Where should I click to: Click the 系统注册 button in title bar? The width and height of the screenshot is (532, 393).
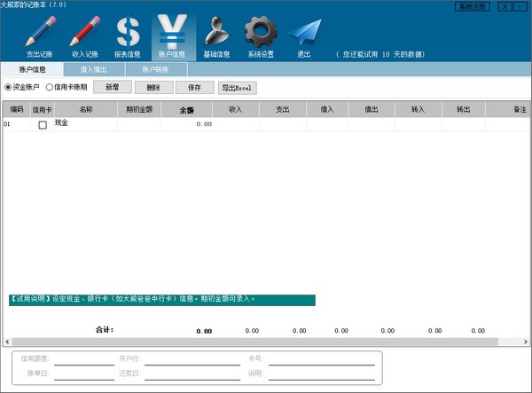[472, 6]
